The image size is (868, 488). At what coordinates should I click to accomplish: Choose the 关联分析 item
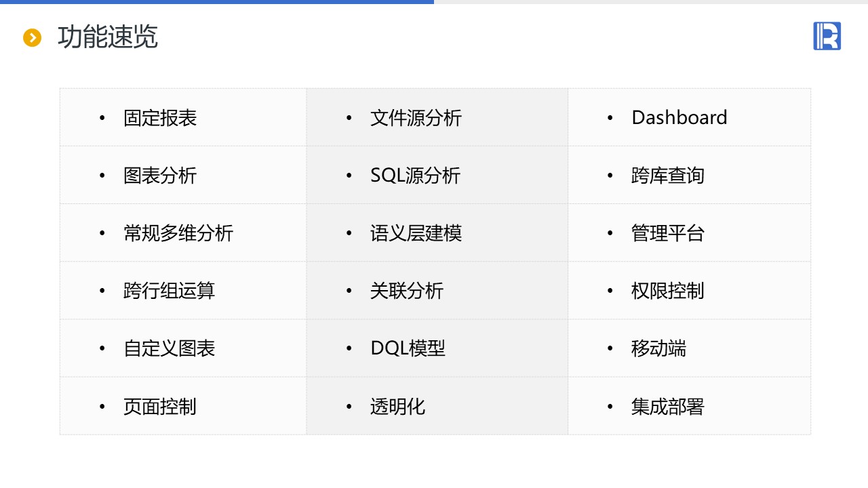(x=407, y=291)
